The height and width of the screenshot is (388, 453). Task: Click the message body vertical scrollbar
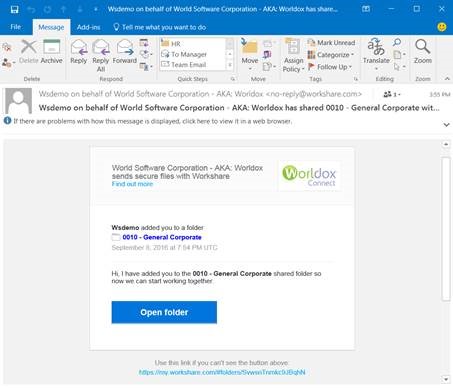point(446,228)
